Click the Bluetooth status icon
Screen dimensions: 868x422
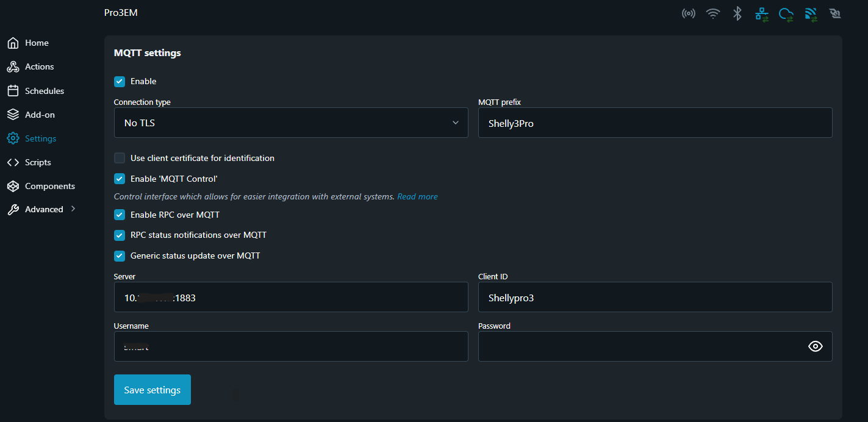737,13
